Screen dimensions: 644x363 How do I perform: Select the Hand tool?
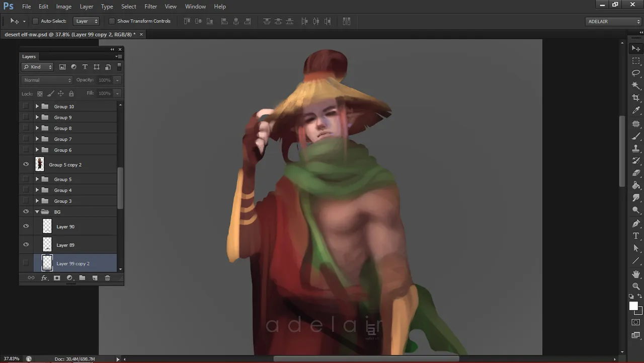[636, 274]
